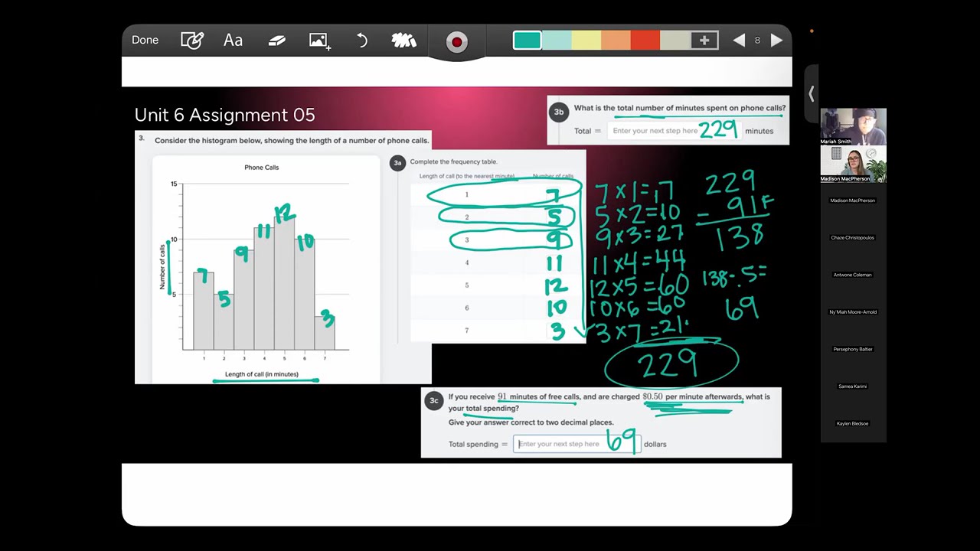
Task: Click the 'Length of call (to the nearest minute)' column header
Action: tap(467, 176)
